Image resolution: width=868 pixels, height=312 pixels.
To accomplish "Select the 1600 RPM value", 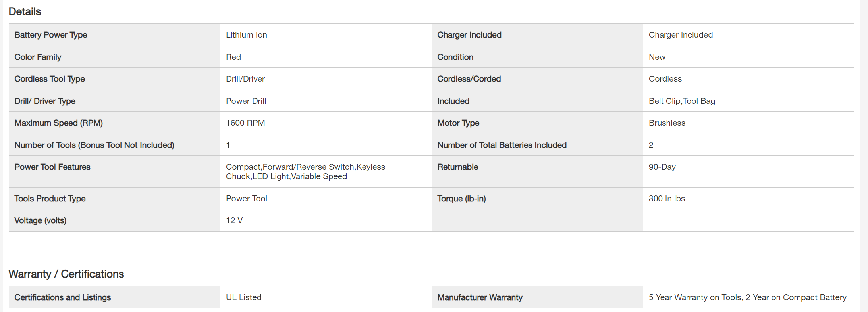I will pyautogui.click(x=245, y=123).
